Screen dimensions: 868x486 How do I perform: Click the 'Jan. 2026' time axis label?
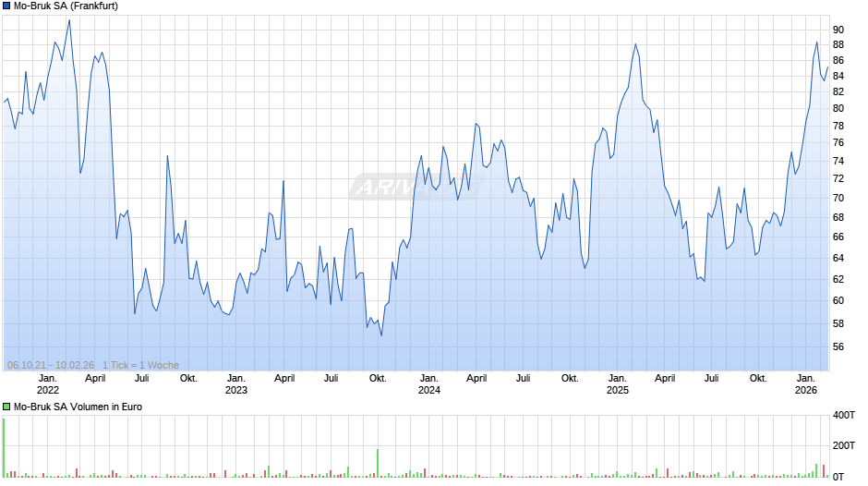[805, 384]
